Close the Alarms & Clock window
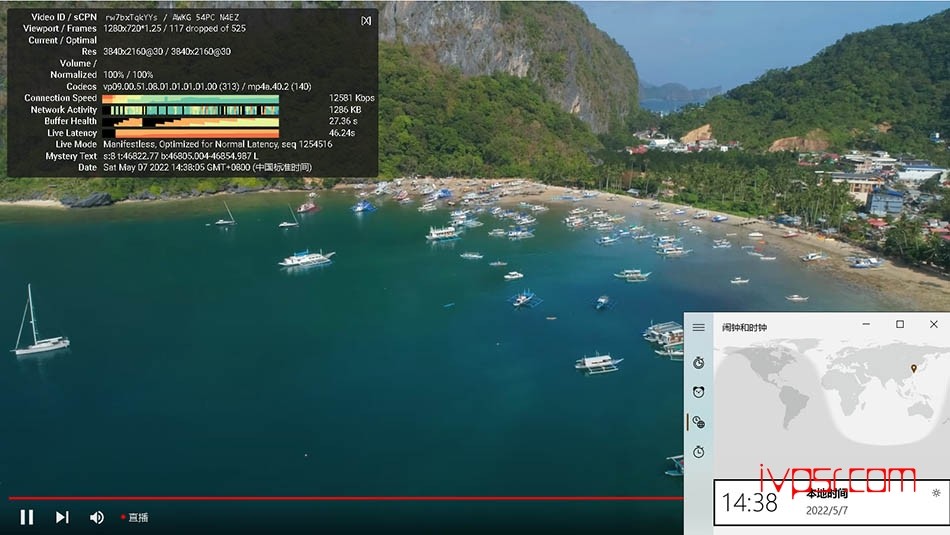 click(934, 324)
